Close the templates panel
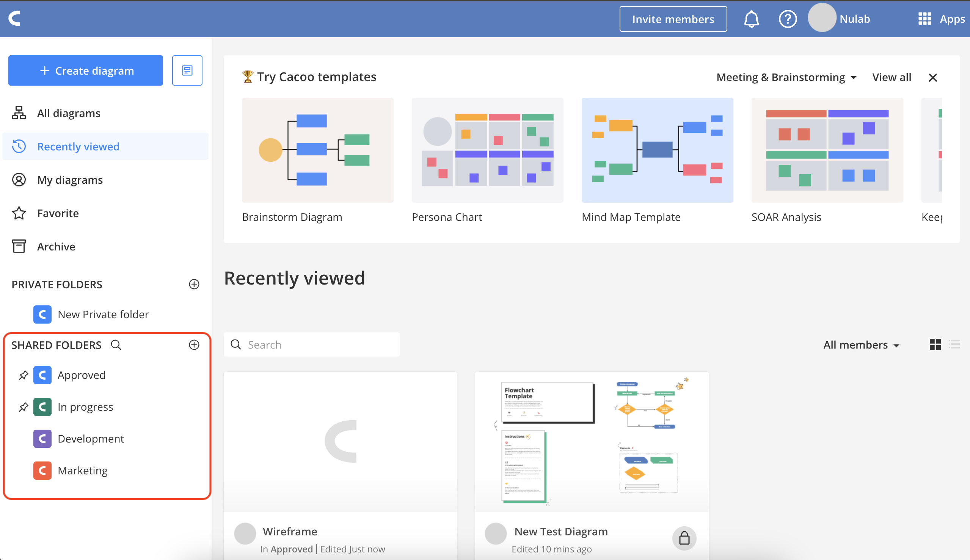 click(x=932, y=78)
